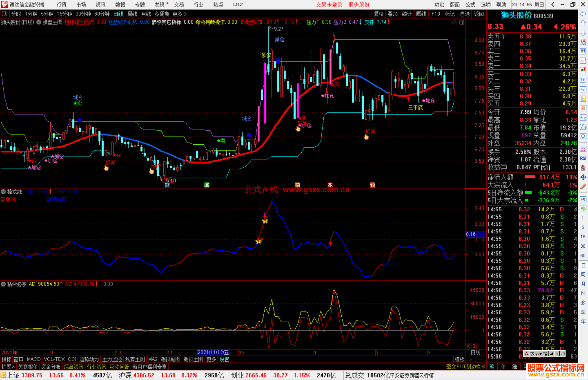Click the window icon left of 分时

click(x=4, y=14)
